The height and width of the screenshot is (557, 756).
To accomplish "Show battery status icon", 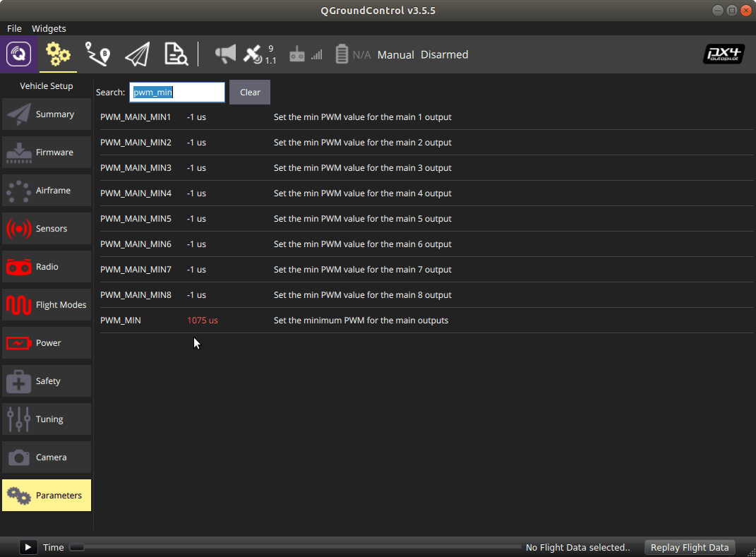I will tap(342, 54).
